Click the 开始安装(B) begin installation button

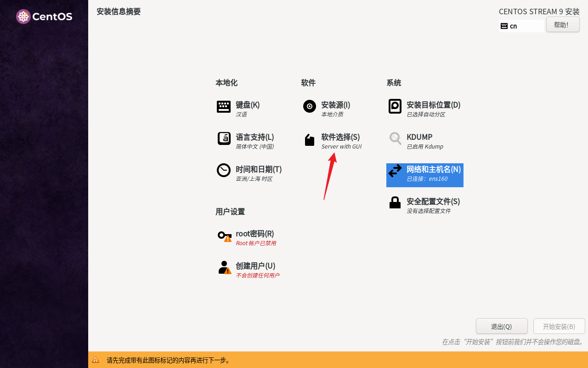559,327
